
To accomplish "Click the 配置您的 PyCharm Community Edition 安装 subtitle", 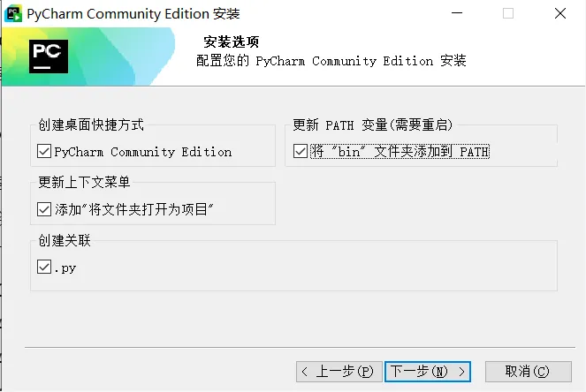I will [x=331, y=61].
